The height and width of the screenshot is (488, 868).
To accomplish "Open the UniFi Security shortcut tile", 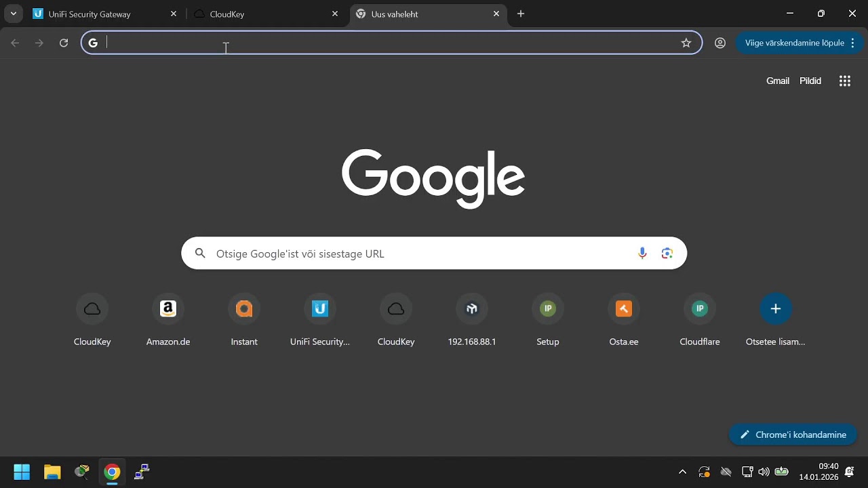I will (x=320, y=320).
